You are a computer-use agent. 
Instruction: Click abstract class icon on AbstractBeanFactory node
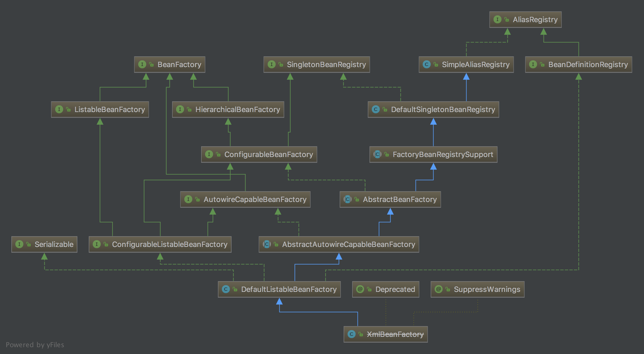pos(348,199)
